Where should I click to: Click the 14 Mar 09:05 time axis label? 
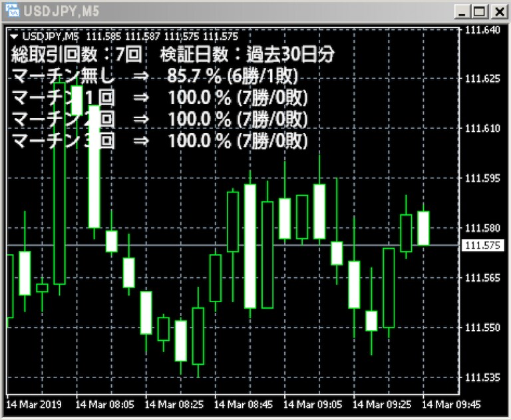[313, 405]
